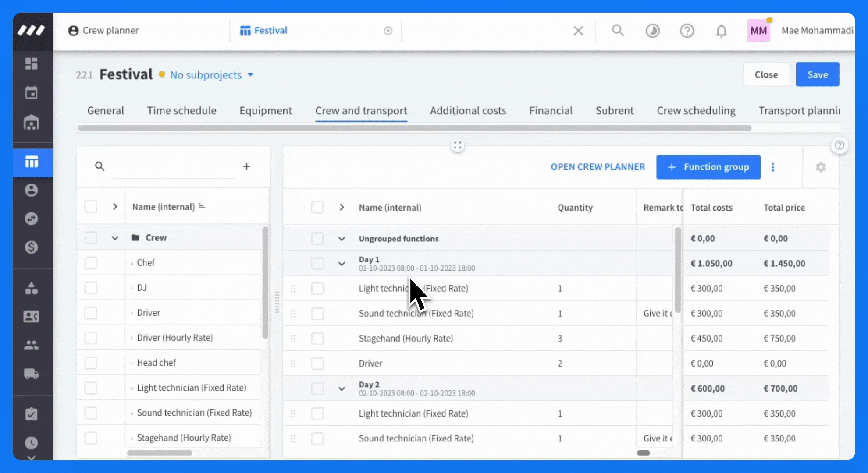Image resolution: width=868 pixels, height=473 pixels.
Task: Collapse the Crew folder
Action: pyautogui.click(x=115, y=238)
